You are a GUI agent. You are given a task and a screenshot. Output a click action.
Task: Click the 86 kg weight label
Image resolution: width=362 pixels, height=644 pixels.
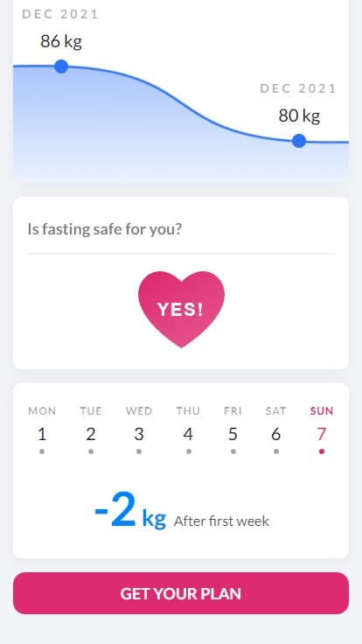coord(61,41)
